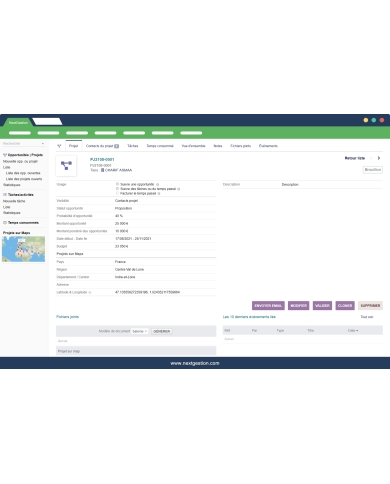Click the Envoyer email button

coord(268,306)
